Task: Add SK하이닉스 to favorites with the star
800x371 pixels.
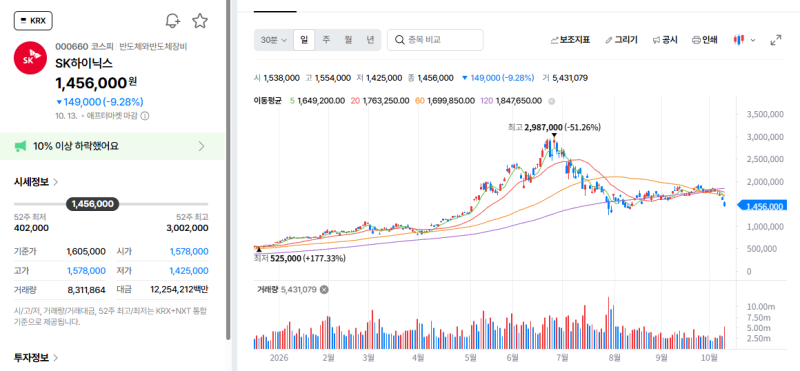Action: click(200, 21)
